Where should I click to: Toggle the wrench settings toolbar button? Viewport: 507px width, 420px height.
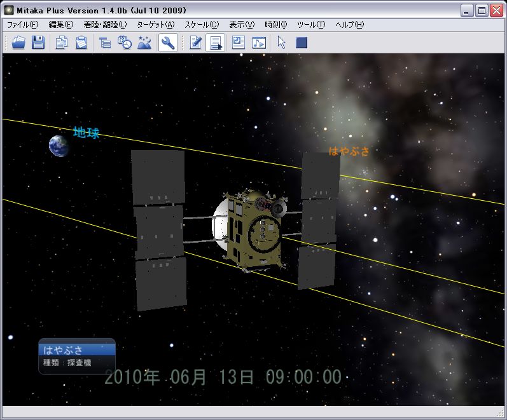point(168,43)
